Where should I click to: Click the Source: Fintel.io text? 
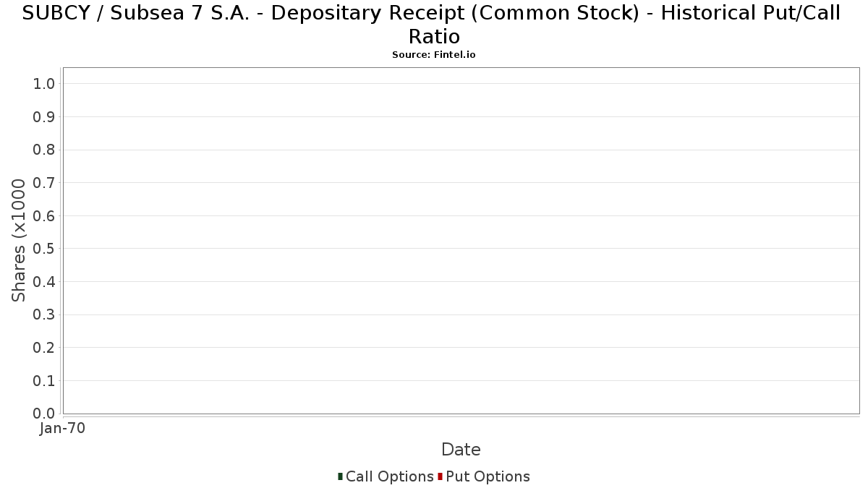tap(433, 55)
